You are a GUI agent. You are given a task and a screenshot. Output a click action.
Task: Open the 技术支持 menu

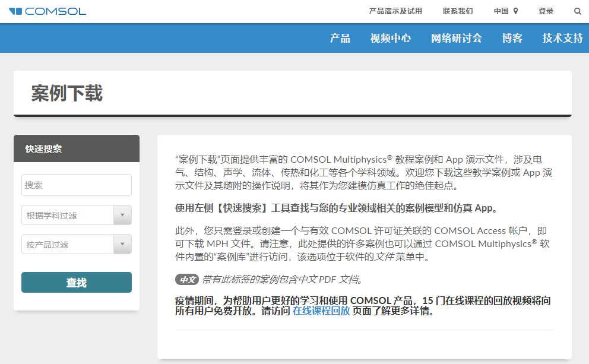coord(563,39)
